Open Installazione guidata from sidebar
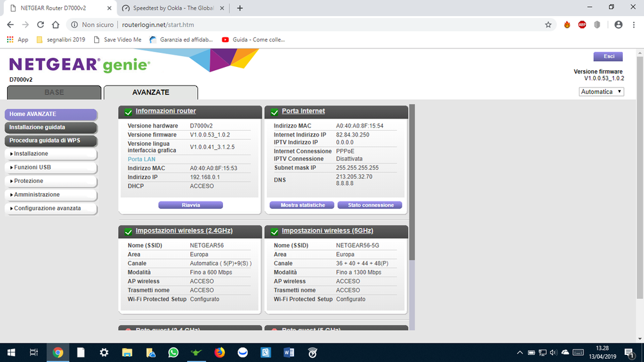The height and width of the screenshot is (362, 644). tap(51, 128)
